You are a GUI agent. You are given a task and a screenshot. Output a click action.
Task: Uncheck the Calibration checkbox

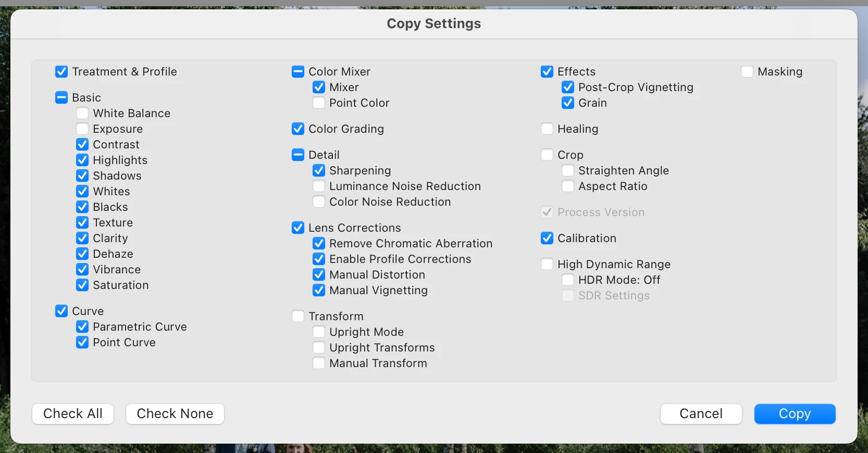pyautogui.click(x=547, y=238)
